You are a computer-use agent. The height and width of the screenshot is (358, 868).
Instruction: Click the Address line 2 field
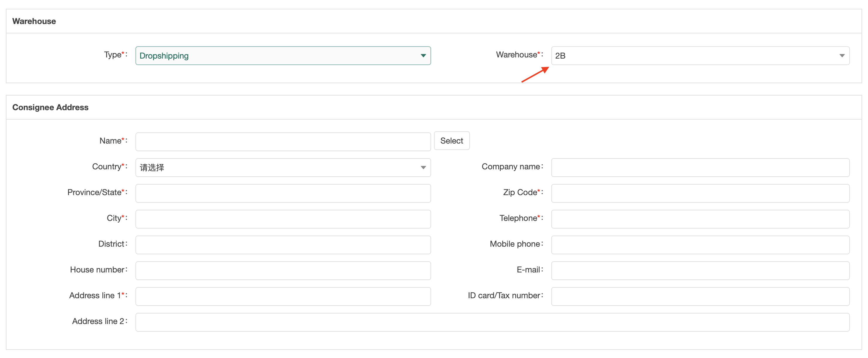(x=492, y=322)
